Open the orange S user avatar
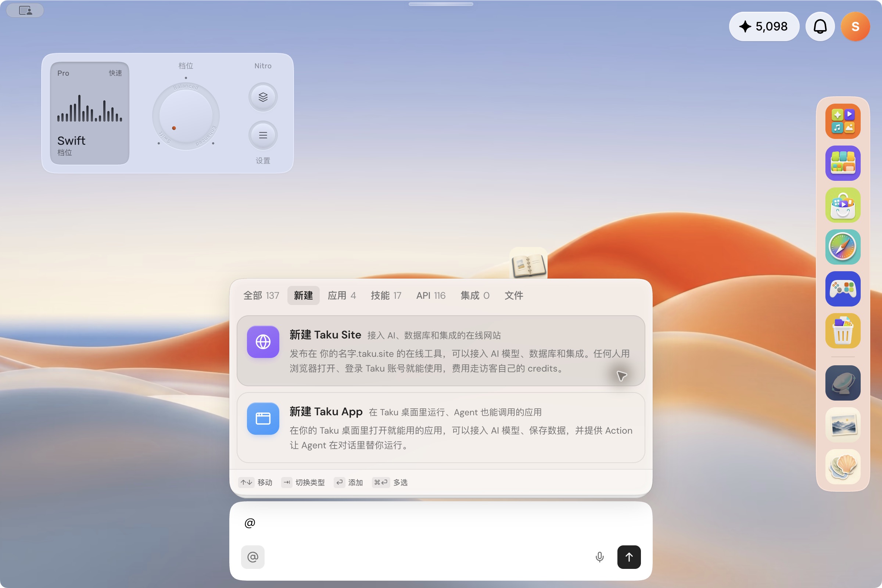 [855, 26]
